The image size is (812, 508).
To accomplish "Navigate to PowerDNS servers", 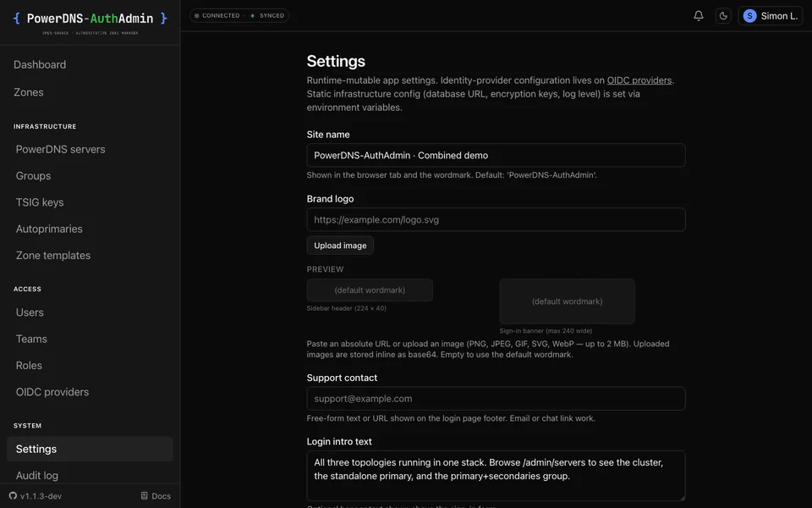I will (61, 149).
